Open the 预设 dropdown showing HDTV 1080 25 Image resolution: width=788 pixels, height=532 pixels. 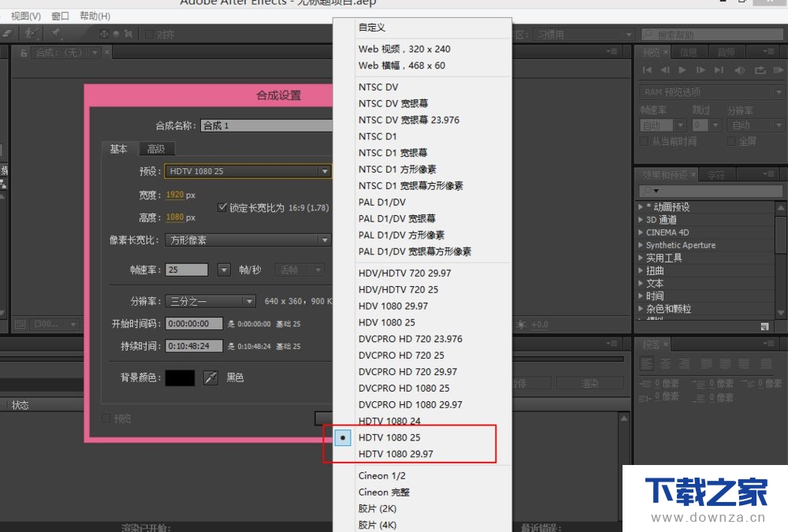point(247,172)
